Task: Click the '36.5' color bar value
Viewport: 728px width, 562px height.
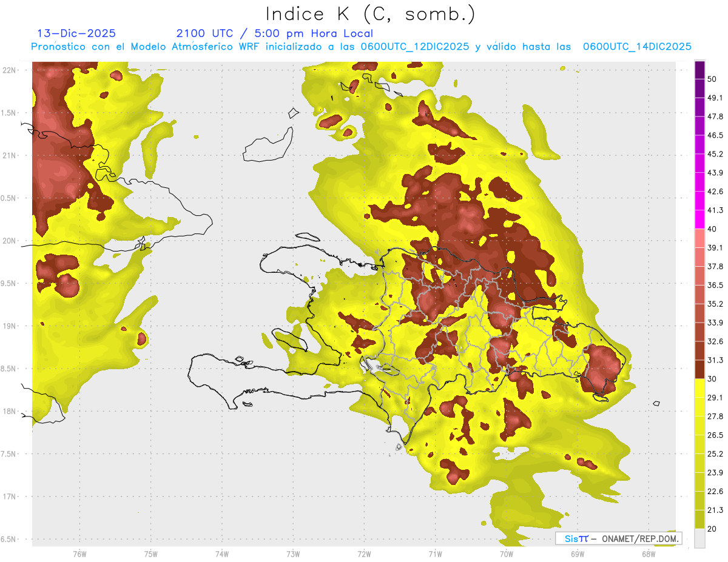Action: (715, 285)
